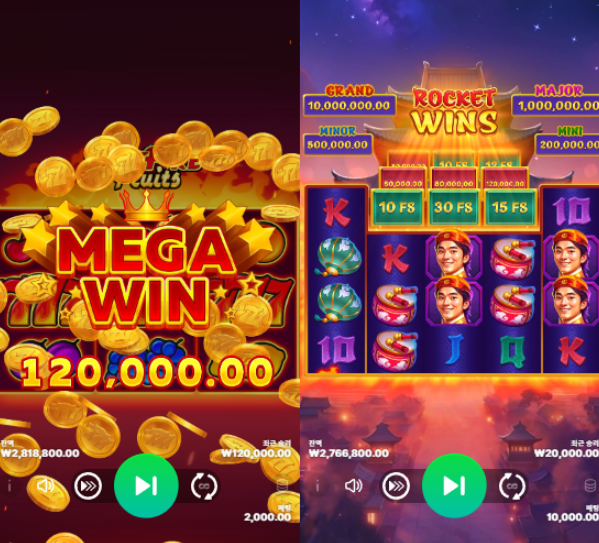Viewport: 599px width, 543px height.
Task: Toggle autoplay in the Rocket Wins game
Action: tap(512, 486)
